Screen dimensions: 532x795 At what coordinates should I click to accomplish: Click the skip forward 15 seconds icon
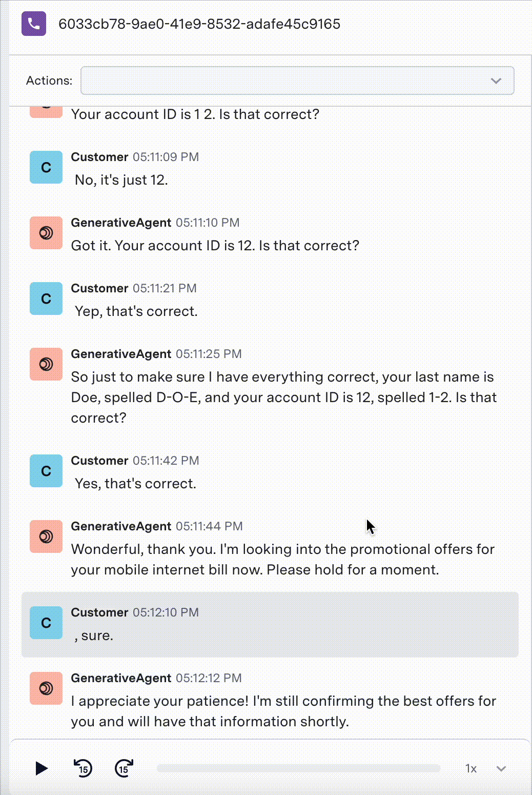(x=123, y=768)
